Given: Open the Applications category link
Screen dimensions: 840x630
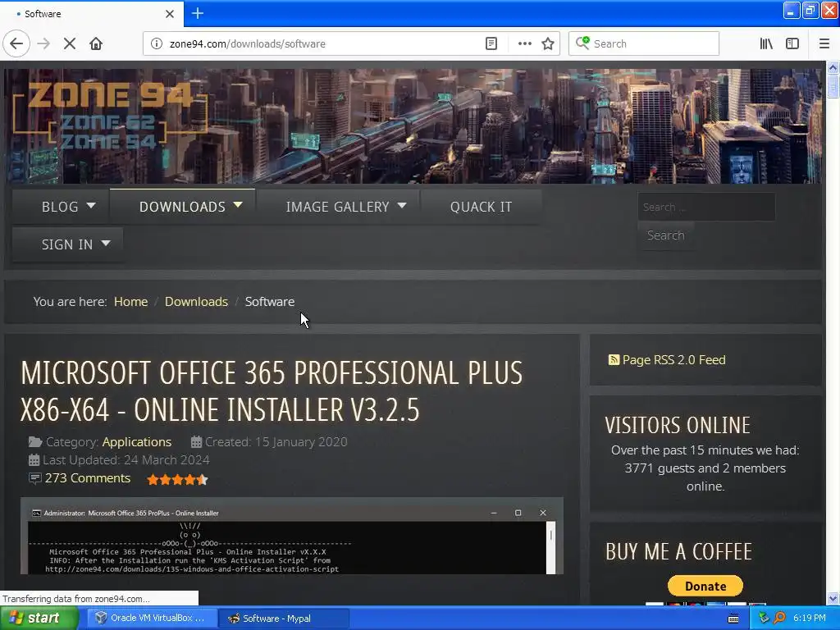Looking at the screenshot, I should coord(137,442).
